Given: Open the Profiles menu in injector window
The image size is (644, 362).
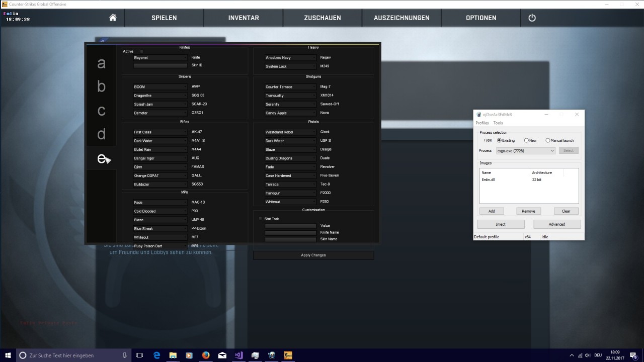Looking at the screenshot, I should click(482, 123).
